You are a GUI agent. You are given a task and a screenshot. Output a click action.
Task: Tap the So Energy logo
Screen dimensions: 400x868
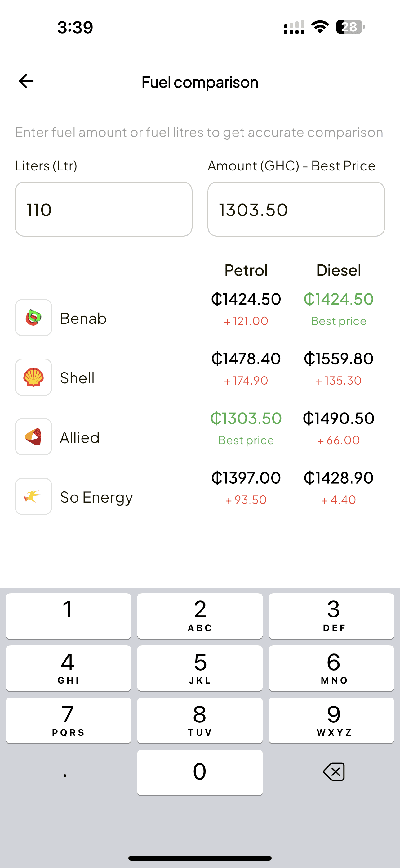(x=33, y=496)
